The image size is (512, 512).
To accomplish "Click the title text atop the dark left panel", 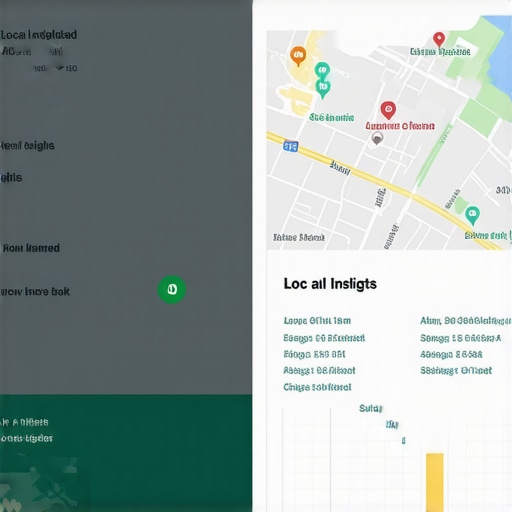I will [x=39, y=35].
